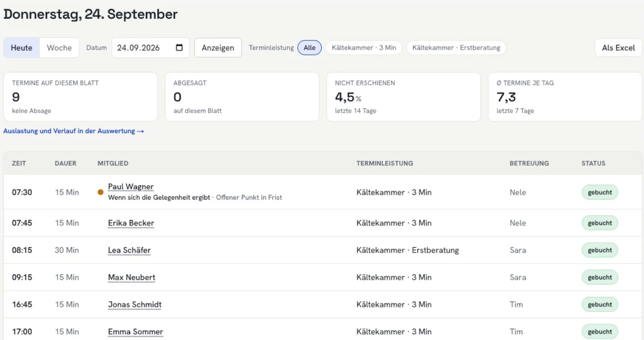Click the gebucht badge in Lea Schäfer's row
The image size is (644, 340).
pyautogui.click(x=600, y=250)
